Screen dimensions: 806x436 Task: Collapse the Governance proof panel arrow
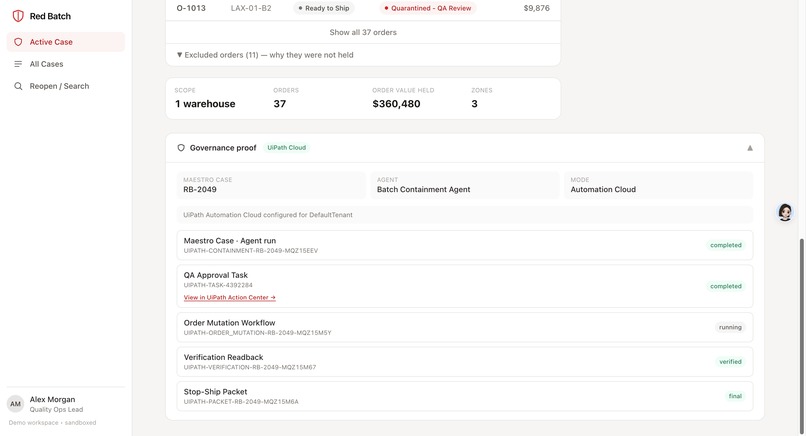[750, 148]
